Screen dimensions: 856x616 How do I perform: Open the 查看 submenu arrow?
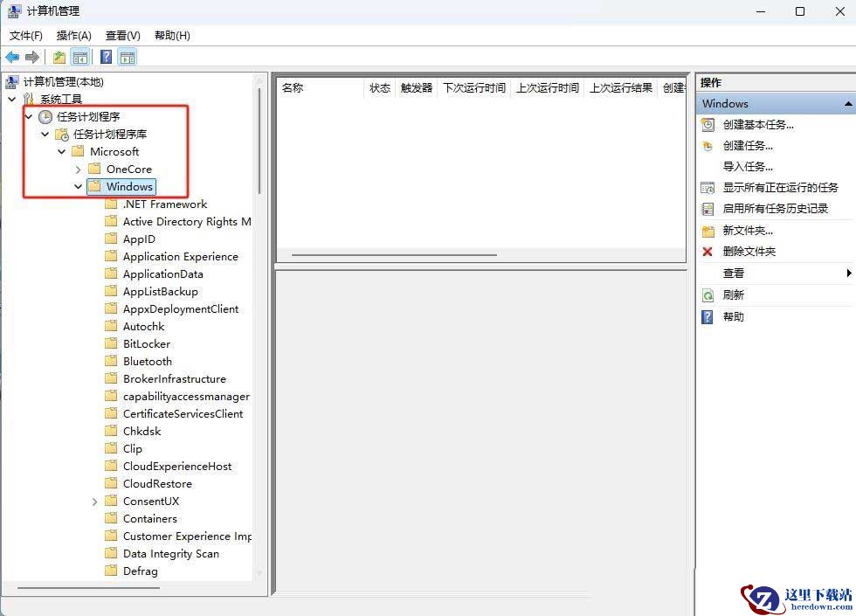(x=848, y=273)
